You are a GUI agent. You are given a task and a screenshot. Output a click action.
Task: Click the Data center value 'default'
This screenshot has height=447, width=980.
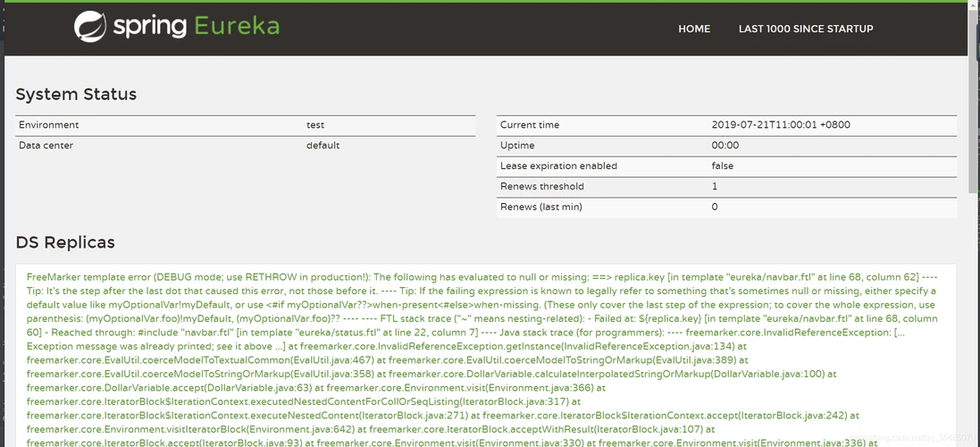[x=322, y=146]
